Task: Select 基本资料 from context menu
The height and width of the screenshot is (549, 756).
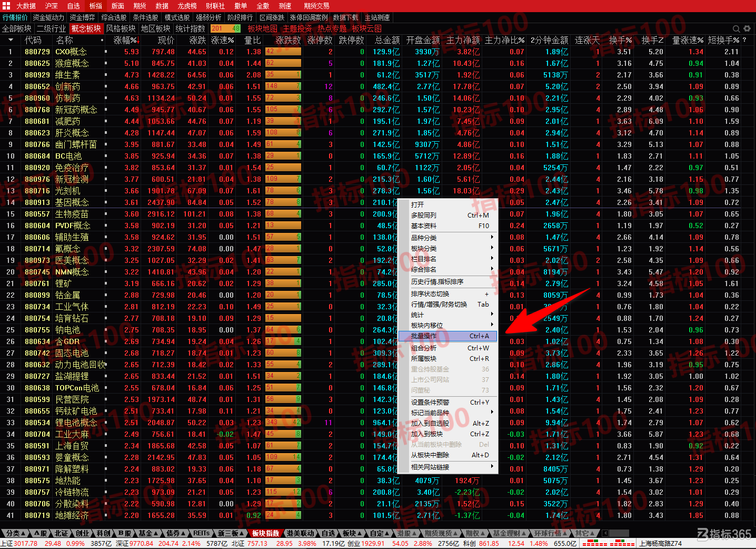Action: [447, 226]
